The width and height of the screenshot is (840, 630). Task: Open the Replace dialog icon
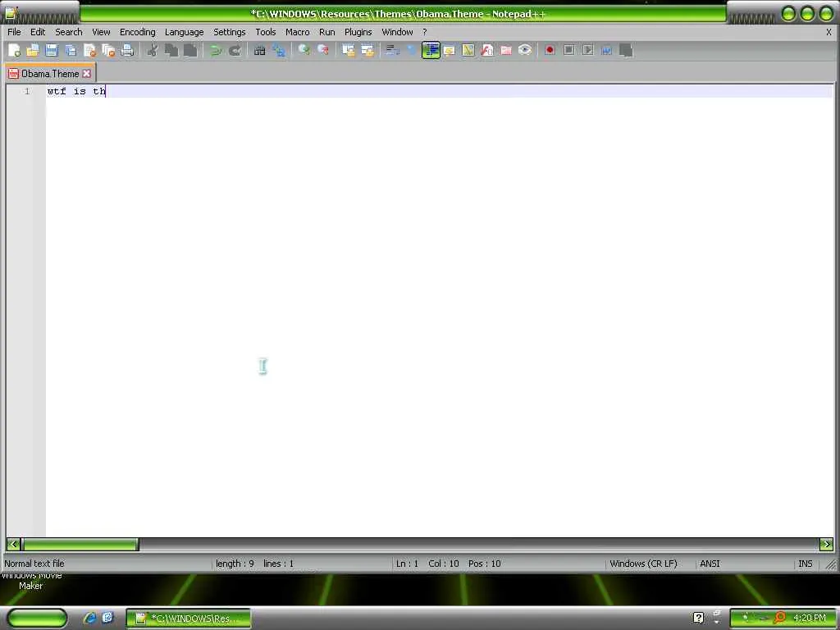tap(279, 50)
